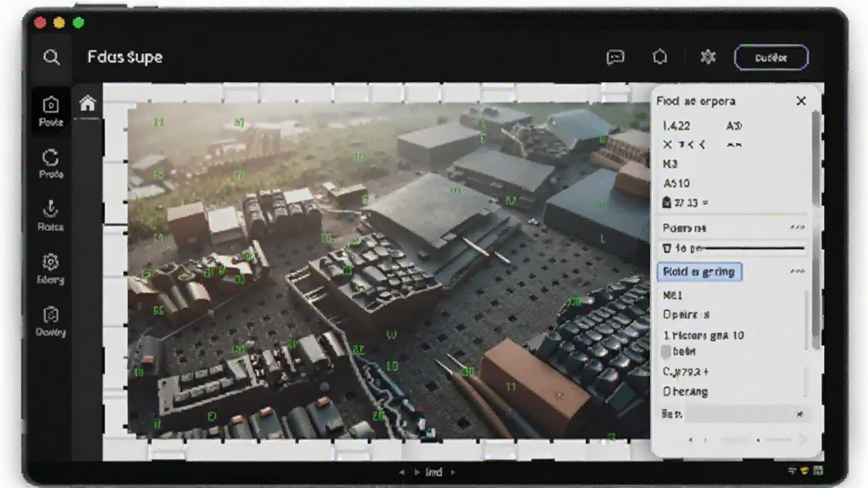
Task: Select the highlighted Rlotd e gnring item
Action: tap(699, 272)
